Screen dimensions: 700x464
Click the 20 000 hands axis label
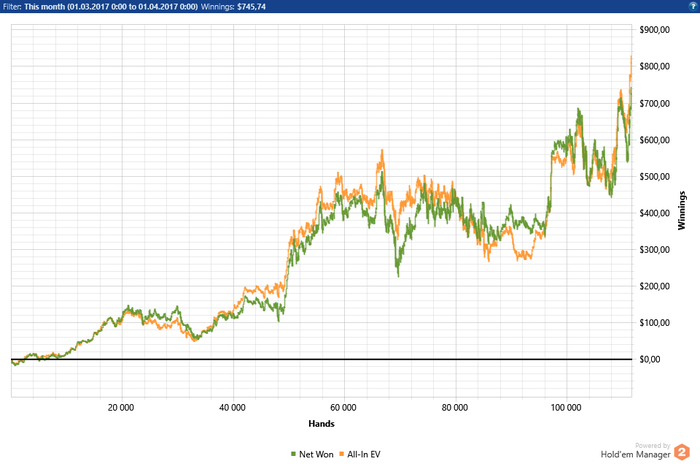pos(121,407)
